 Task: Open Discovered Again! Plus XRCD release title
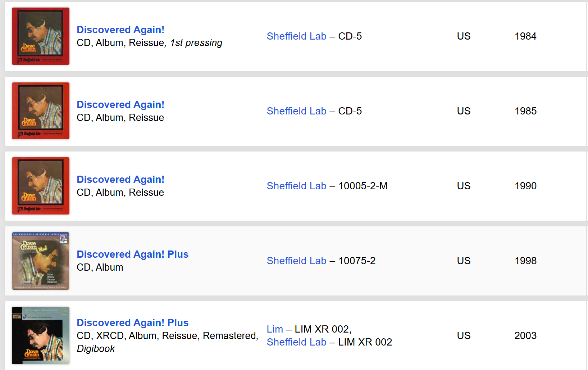pyautogui.click(x=132, y=322)
